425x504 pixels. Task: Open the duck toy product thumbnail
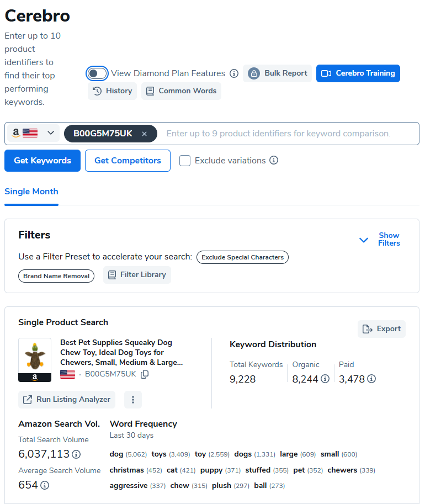click(x=35, y=360)
